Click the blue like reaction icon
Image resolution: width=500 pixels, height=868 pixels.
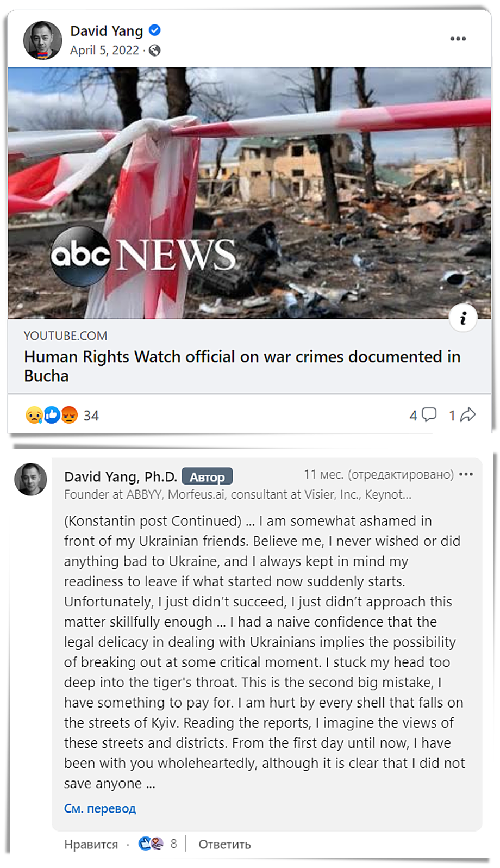[52, 416]
